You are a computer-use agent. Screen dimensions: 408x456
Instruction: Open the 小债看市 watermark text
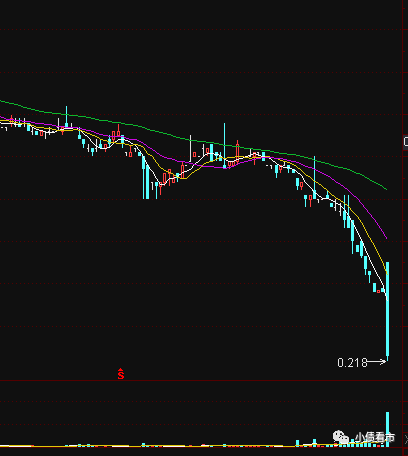375,437
